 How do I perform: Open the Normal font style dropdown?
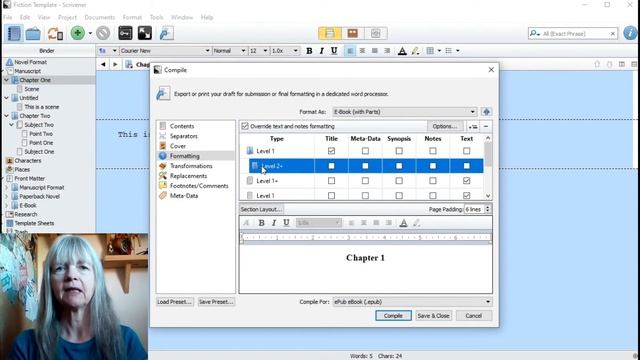point(229,51)
